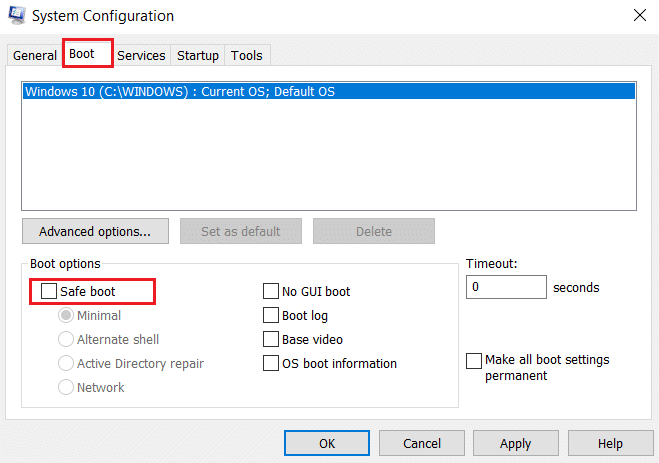This screenshot has height=463, width=659.
Task: Check the Base video option
Action: coord(271,339)
